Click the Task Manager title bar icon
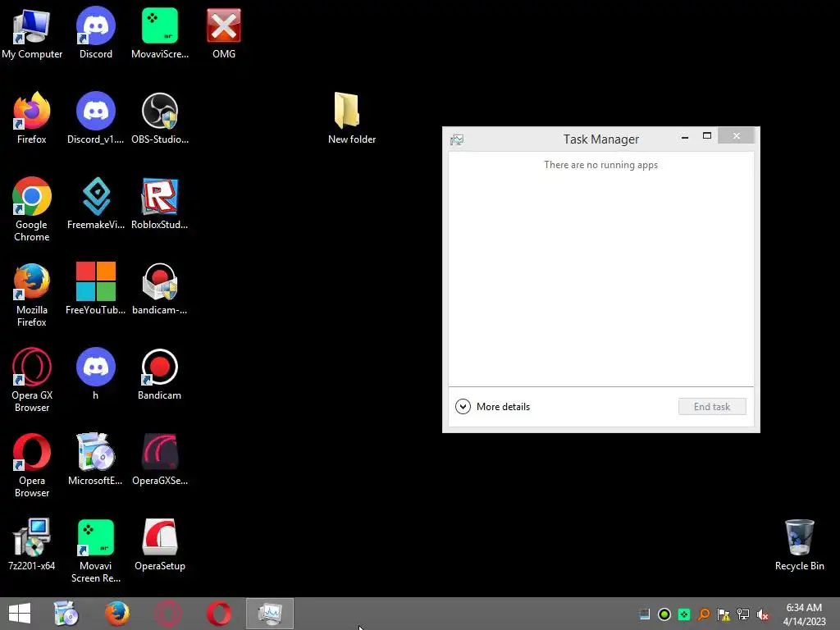 (x=457, y=139)
